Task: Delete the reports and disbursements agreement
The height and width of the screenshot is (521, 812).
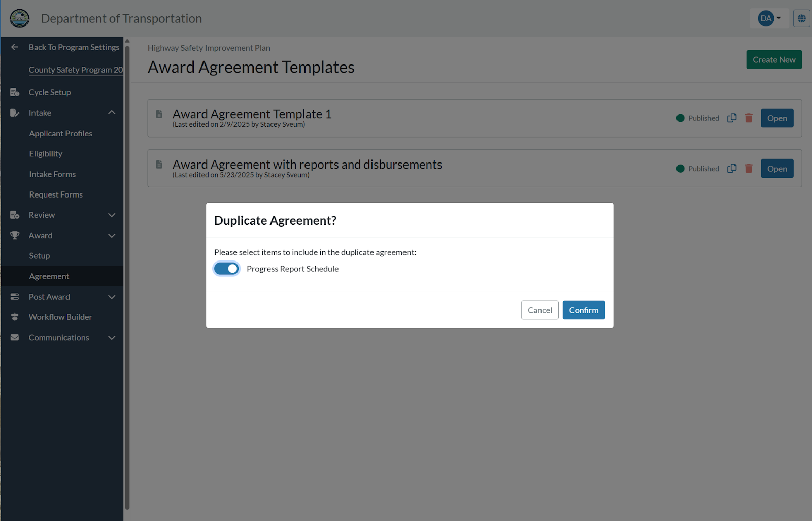Action: [x=749, y=168]
